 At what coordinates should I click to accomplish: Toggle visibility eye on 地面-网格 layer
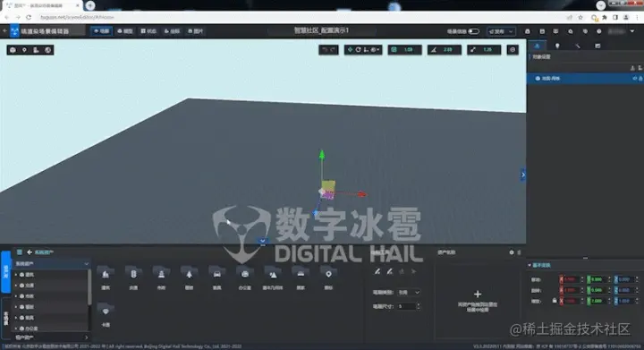[634, 79]
